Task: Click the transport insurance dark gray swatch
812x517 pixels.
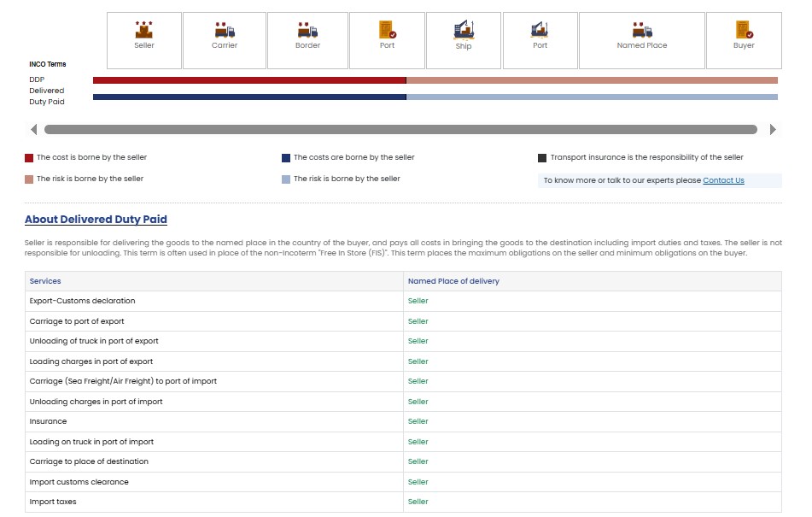Action: 542,158
